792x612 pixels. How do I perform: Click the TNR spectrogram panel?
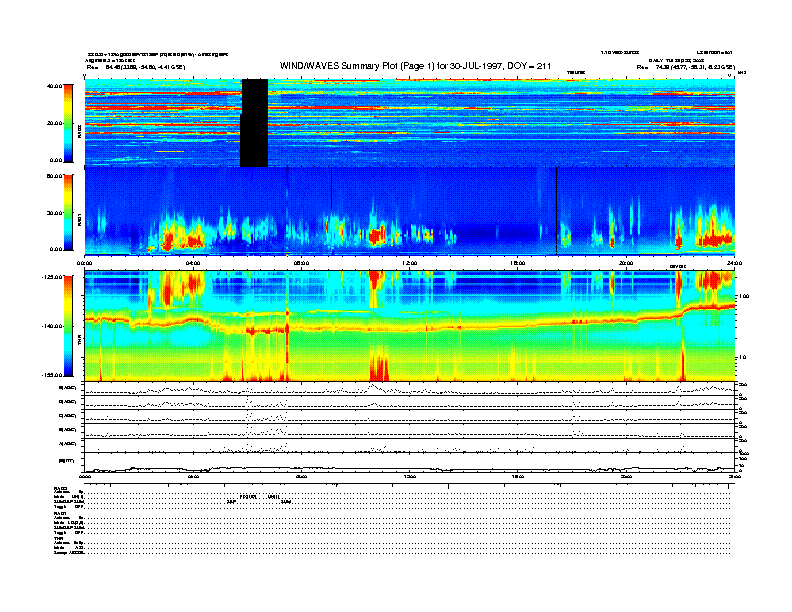click(x=410, y=326)
